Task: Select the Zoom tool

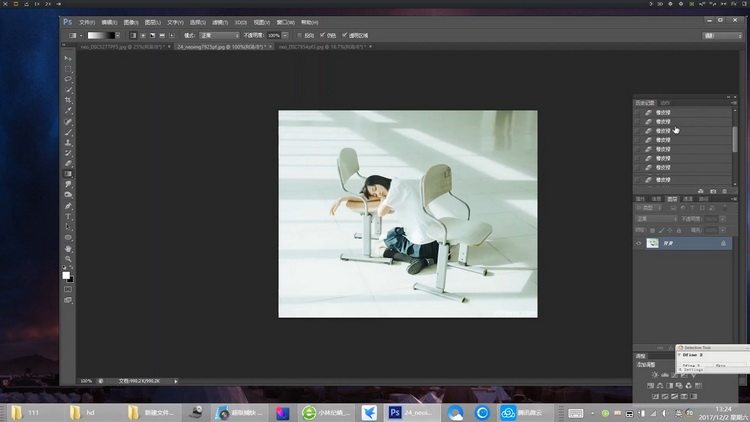Action: pyautogui.click(x=68, y=259)
